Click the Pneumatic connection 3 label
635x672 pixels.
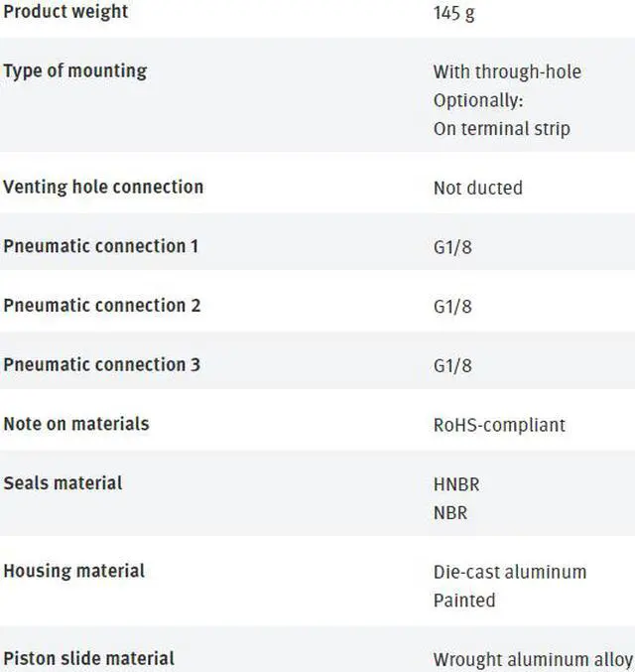pyautogui.click(x=101, y=364)
